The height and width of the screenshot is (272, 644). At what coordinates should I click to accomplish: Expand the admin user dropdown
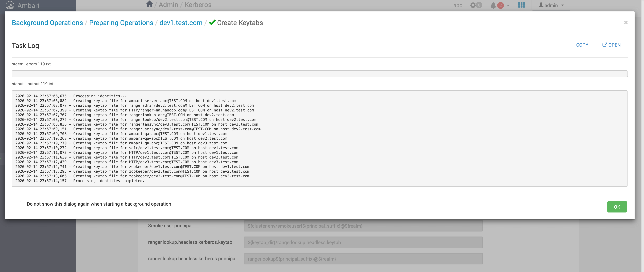[551, 5]
